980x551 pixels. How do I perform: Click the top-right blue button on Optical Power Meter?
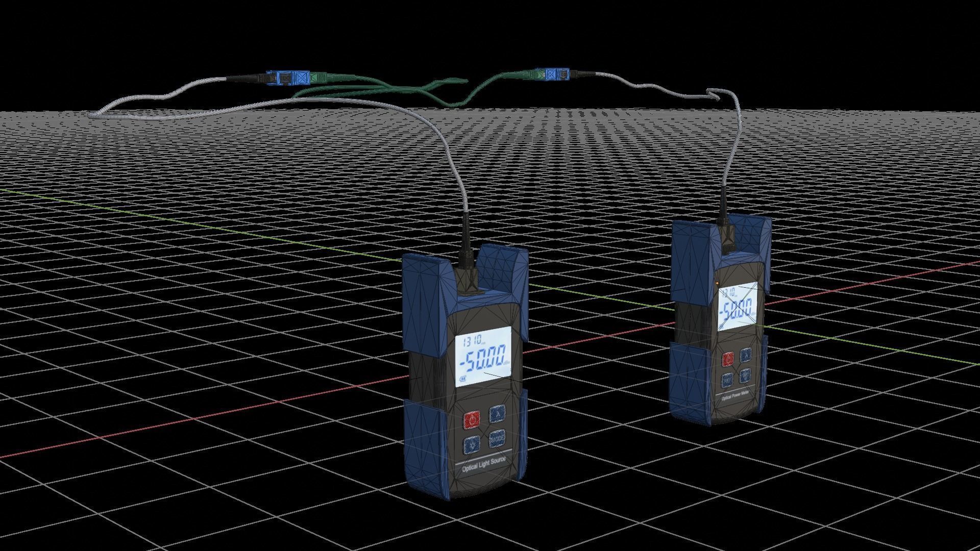pos(746,354)
